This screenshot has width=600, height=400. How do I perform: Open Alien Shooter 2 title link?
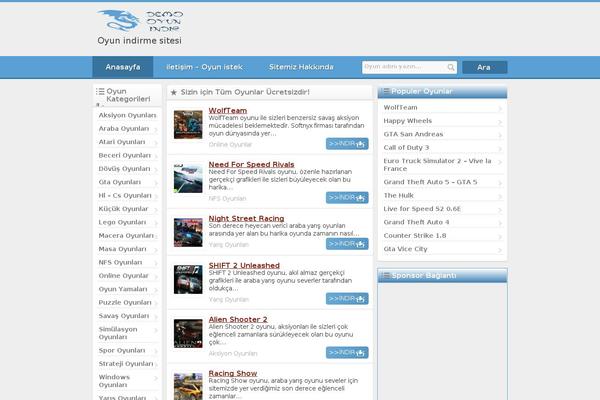coord(238,319)
